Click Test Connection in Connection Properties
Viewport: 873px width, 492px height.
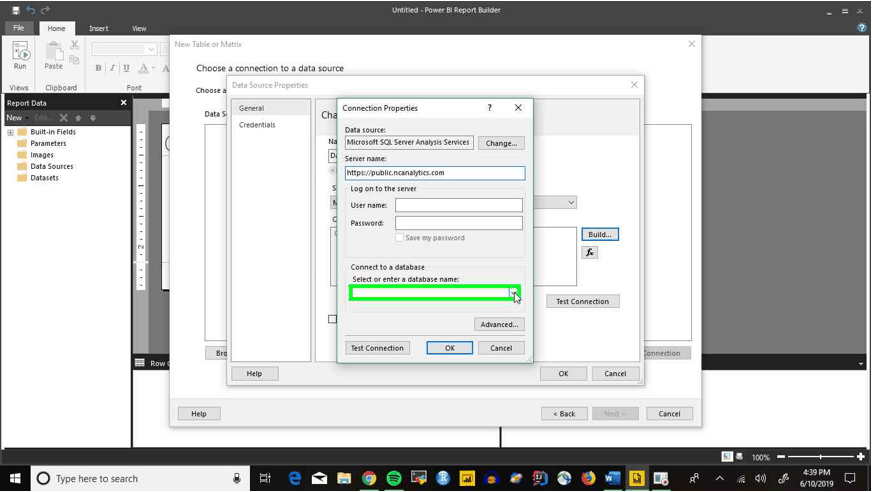tap(377, 348)
